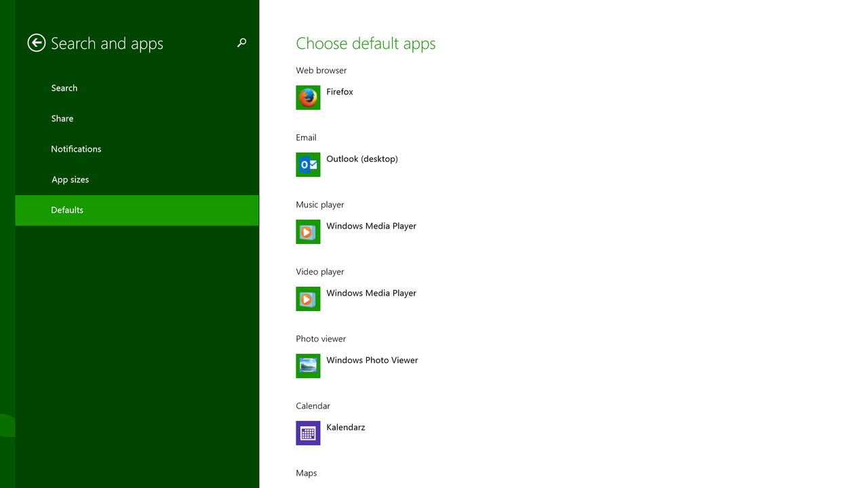Image resolution: width=868 pixels, height=488 pixels.
Task: Select the Defaults page in sidebar
Action: point(137,210)
